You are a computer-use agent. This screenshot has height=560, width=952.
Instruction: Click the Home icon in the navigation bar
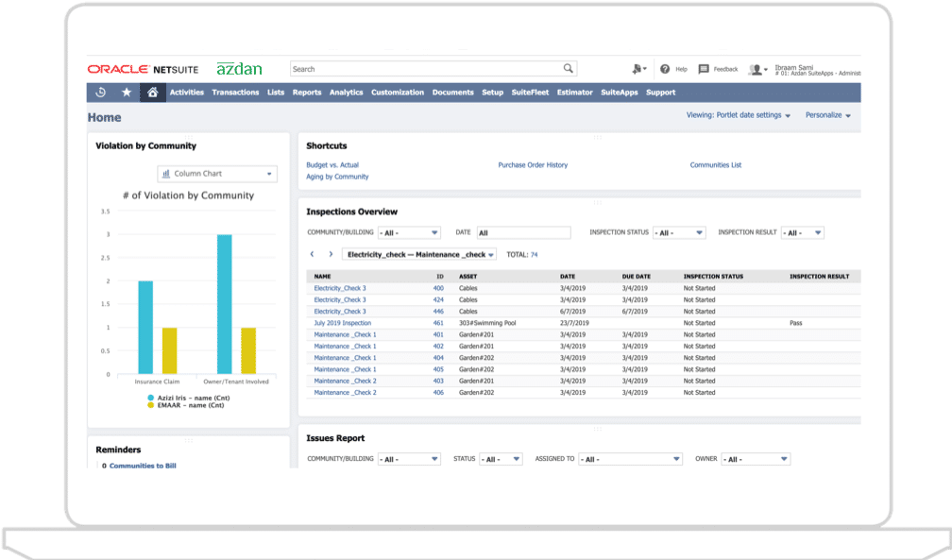(x=152, y=92)
